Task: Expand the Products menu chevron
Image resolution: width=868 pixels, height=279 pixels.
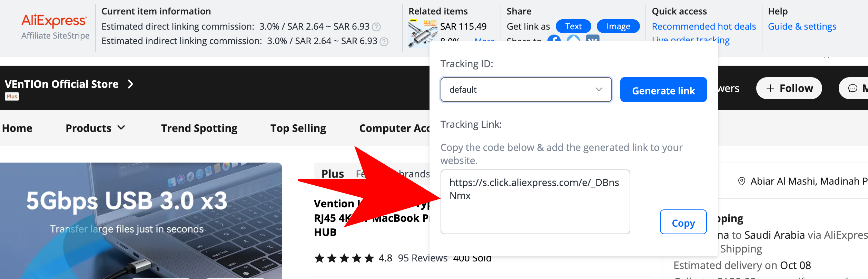Action: click(121, 128)
